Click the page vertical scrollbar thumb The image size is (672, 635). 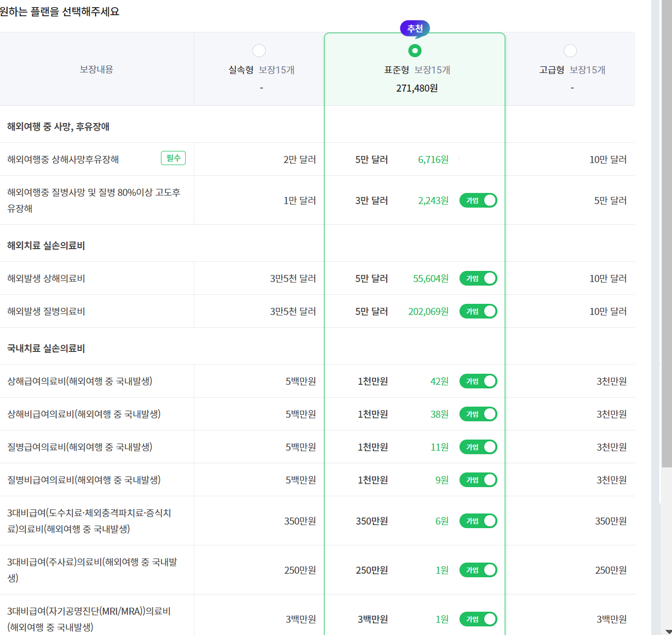click(x=667, y=233)
